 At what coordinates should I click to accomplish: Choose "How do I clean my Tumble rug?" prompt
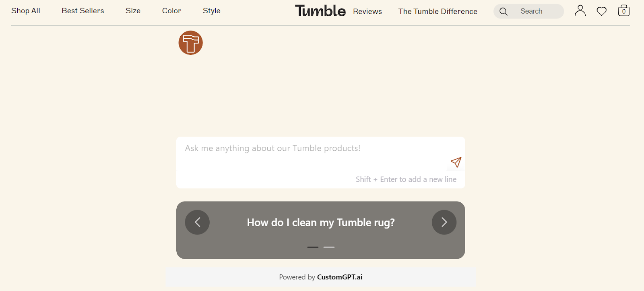click(x=321, y=222)
